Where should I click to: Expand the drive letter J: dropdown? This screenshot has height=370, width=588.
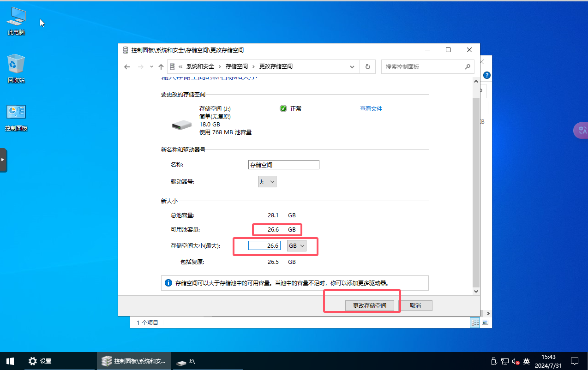267,182
